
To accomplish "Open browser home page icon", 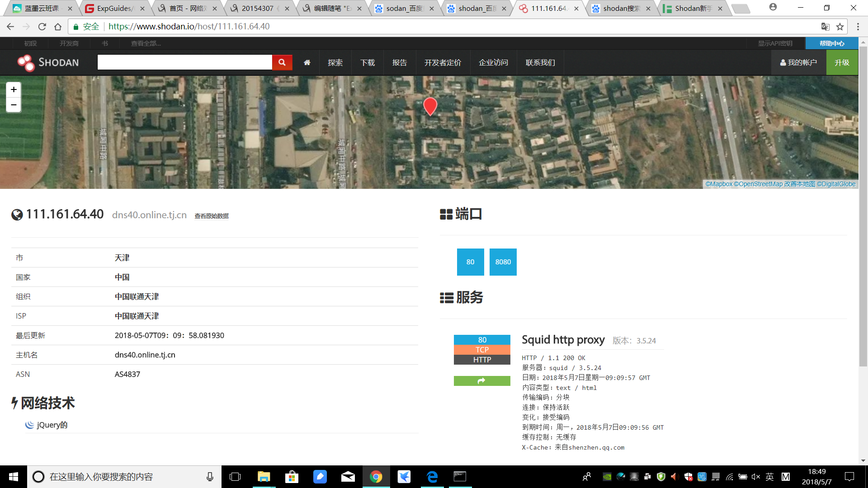I will pos(58,27).
